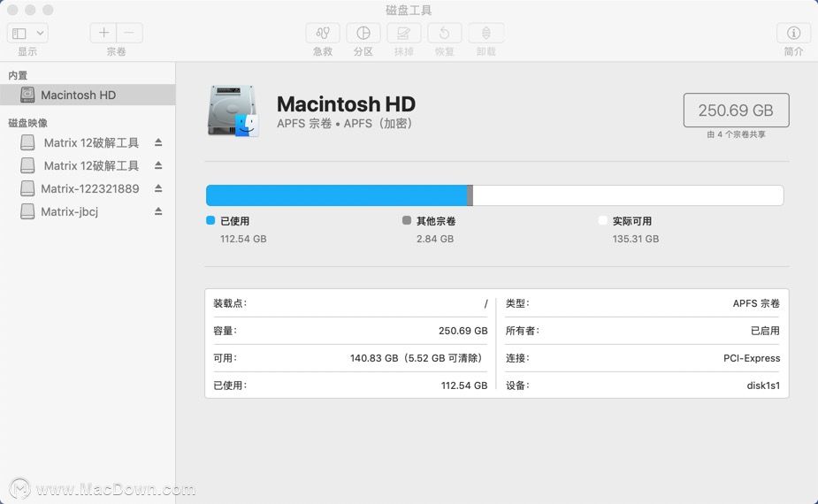Image resolution: width=818 pixels, height=504 pixels.
Task: Eject the second Matrix 12破解工具 image
Action: [158, 165]
